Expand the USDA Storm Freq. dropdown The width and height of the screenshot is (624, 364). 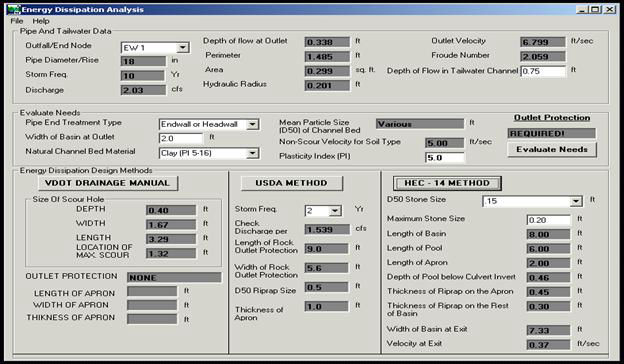click(x=335, y=210)
